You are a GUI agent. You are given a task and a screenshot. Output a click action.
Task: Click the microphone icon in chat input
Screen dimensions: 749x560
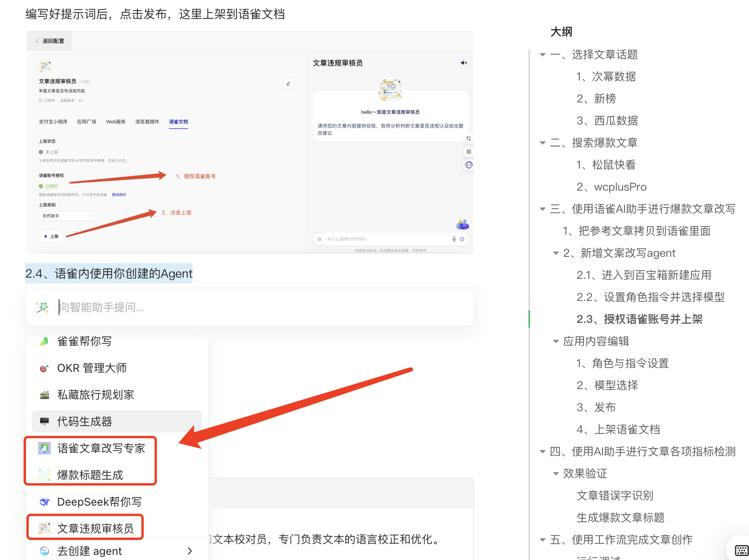point(454,239)
